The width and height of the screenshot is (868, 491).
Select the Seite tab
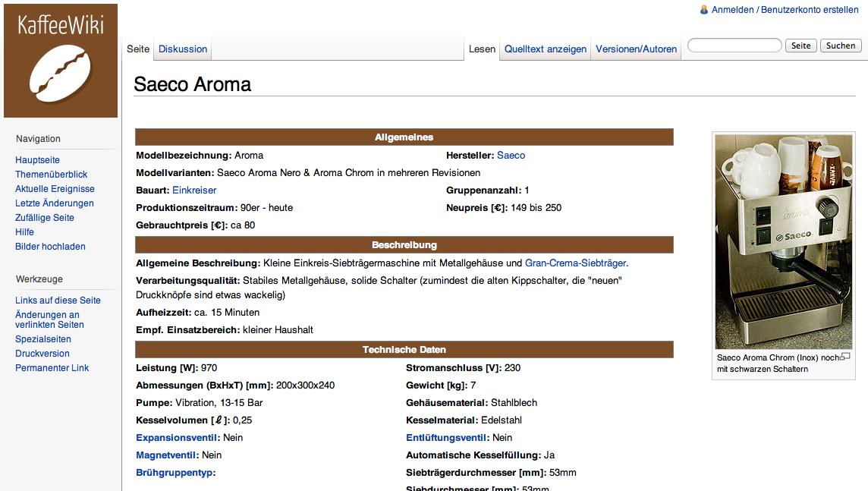pos(138,49)
